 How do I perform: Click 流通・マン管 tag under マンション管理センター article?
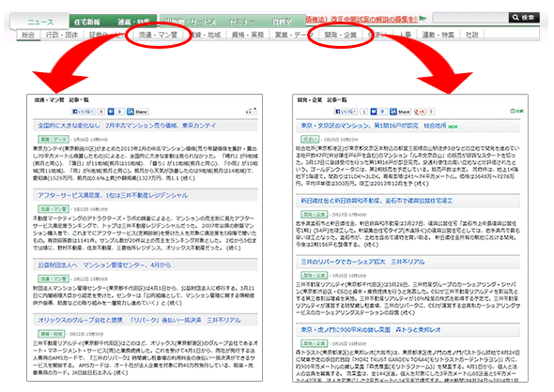click(x=54, y=279)
